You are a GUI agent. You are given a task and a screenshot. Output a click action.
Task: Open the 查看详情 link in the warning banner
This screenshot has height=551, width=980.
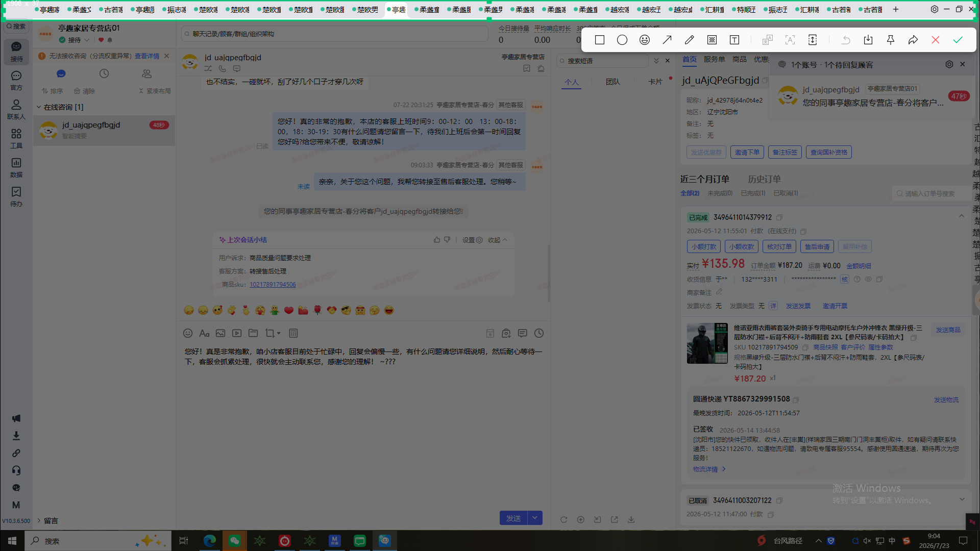click(x=147, y=56)
